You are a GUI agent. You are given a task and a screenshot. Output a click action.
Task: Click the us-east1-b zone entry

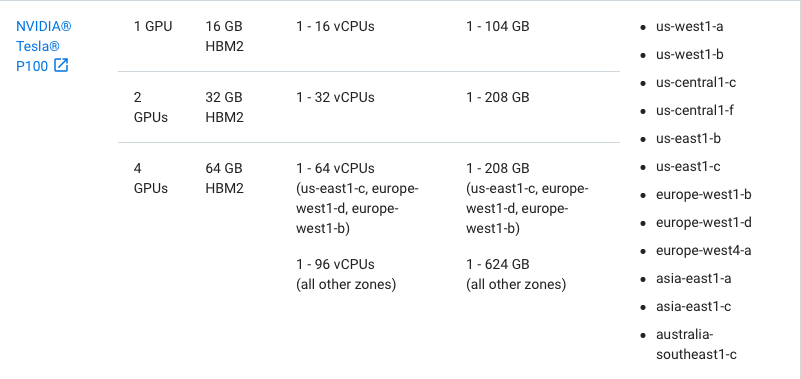(x=688, y=138)
